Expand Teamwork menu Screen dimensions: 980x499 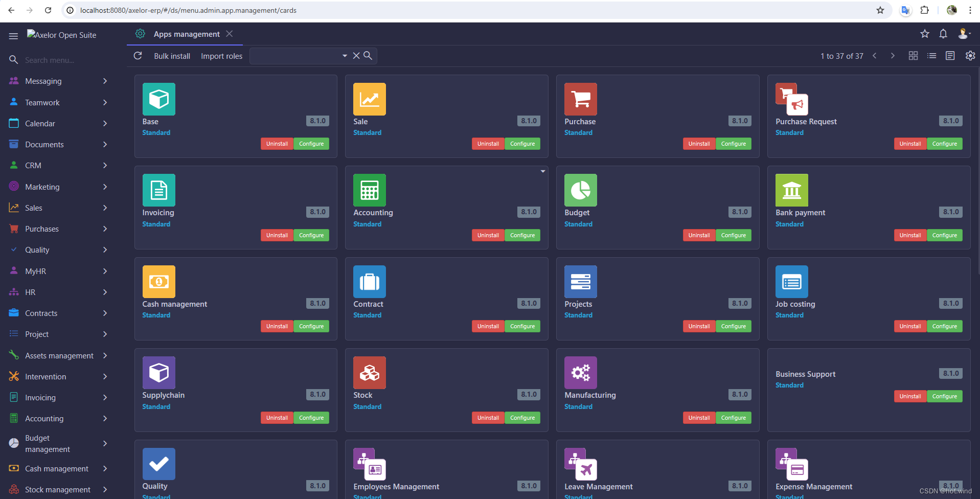[x=105, y=102]
